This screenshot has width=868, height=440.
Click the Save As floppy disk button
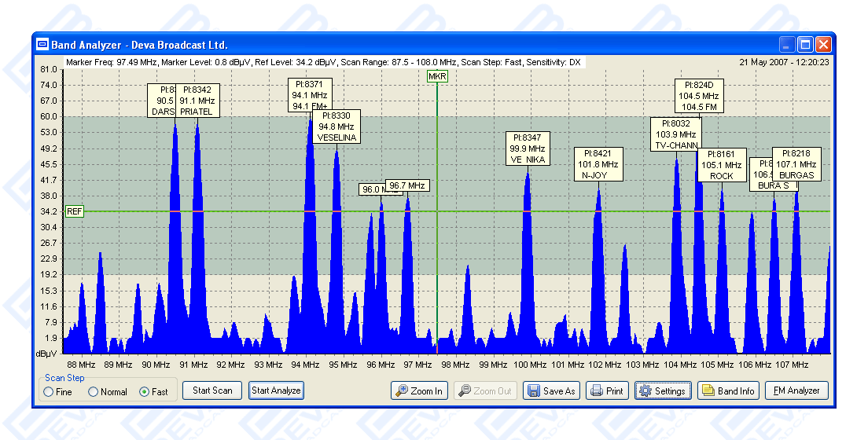550,390
